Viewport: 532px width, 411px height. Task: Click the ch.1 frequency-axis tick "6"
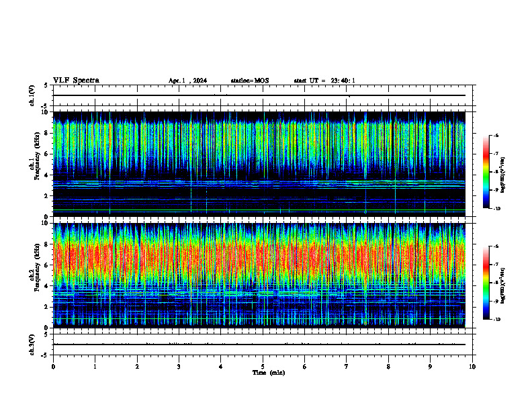(x=47, y=154)
